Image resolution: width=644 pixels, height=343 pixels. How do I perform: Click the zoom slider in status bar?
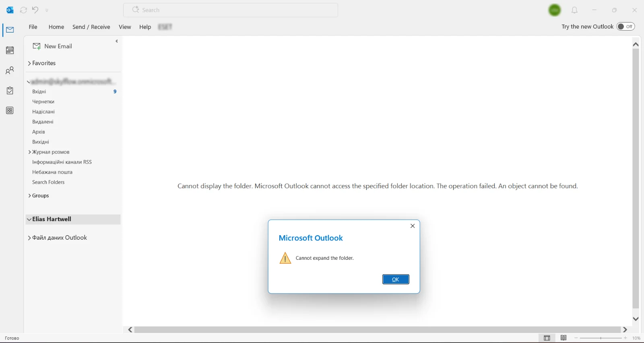(601, 338)
